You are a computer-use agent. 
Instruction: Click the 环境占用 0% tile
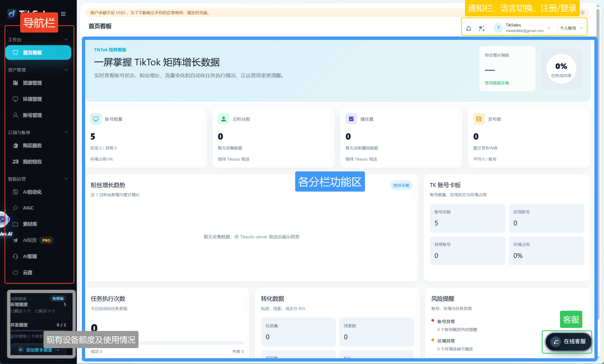pyautogui.click(x=546, y=251)
